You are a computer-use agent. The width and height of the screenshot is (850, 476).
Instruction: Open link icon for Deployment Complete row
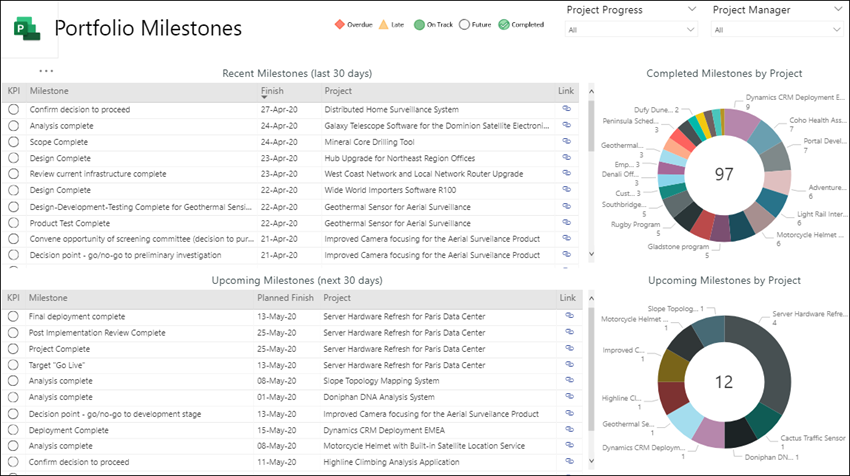[569, 429]
